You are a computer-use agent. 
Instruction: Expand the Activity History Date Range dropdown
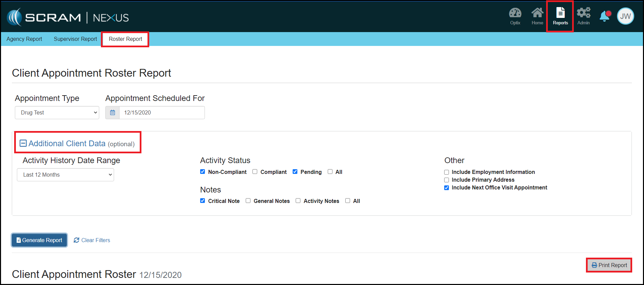(x=65, y=175)
